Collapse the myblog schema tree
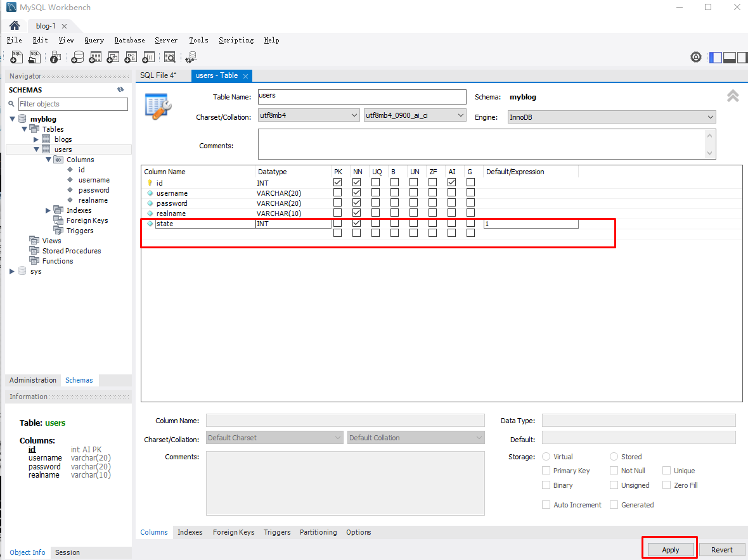 click(13, 118)
